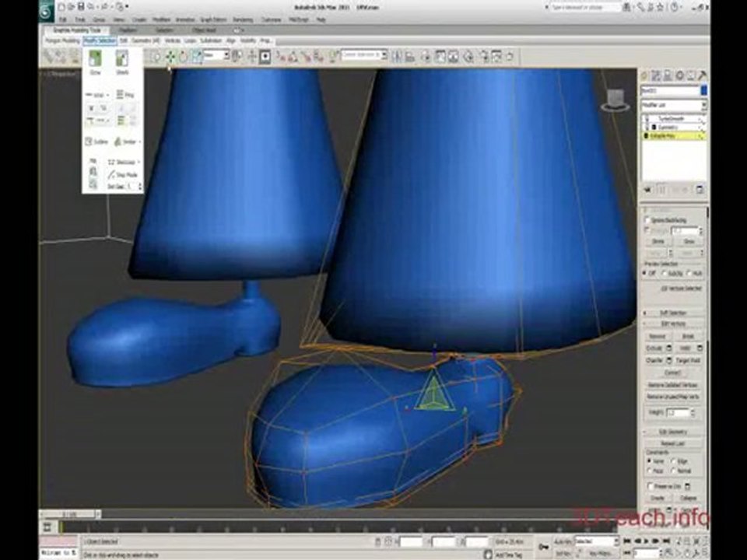Select Preview Selection SubObj radio button

coord(665,273)
